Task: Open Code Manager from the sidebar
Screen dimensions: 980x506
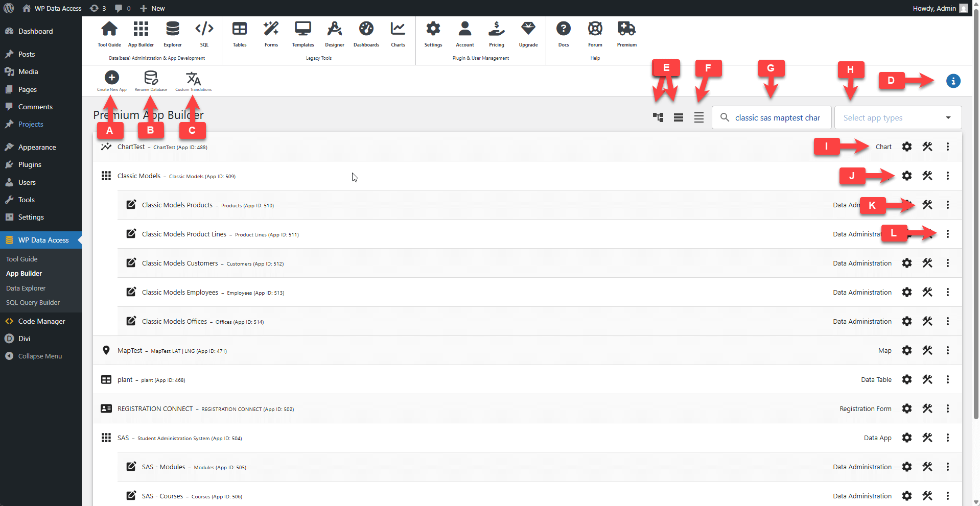Action: 41,321
